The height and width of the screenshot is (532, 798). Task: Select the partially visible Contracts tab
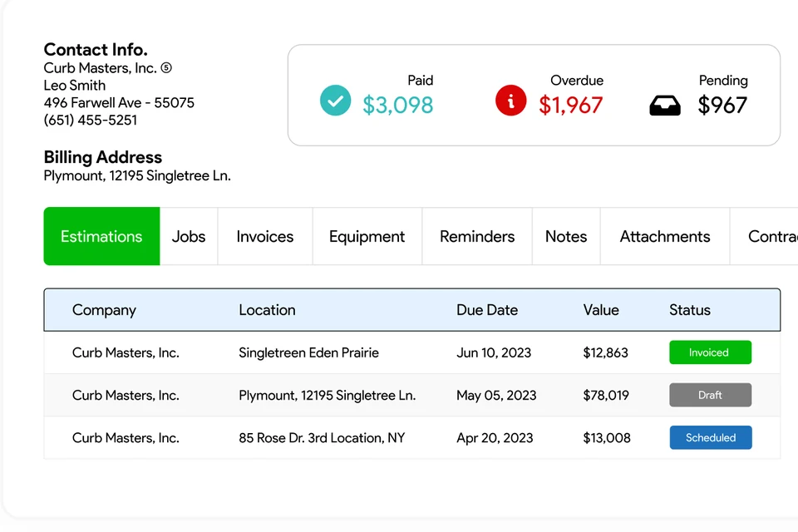(765, 236)
